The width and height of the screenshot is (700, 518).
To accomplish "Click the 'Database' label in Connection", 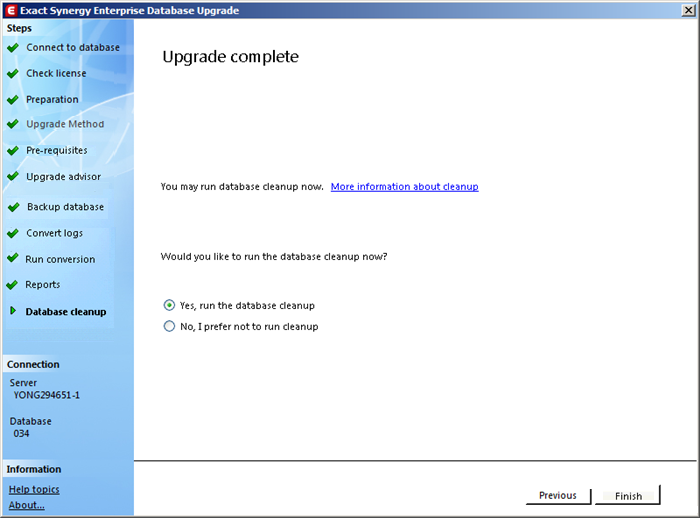I will point(30,421).
